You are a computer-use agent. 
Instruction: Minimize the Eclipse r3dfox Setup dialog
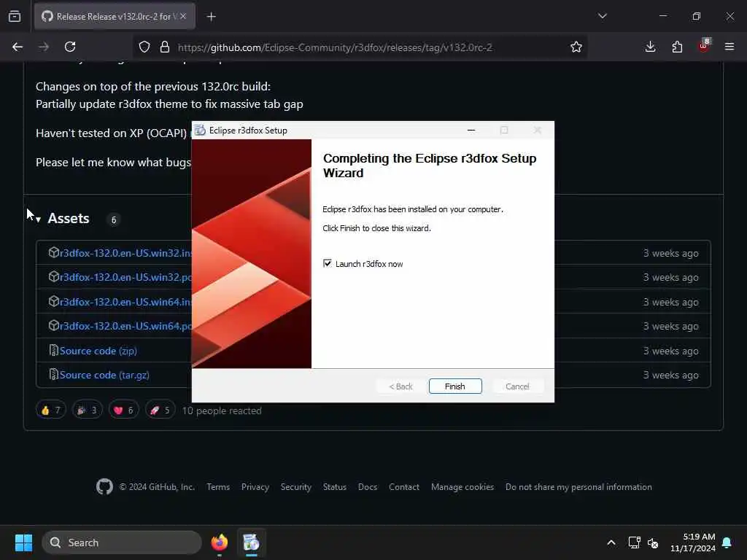click(471, 130)
